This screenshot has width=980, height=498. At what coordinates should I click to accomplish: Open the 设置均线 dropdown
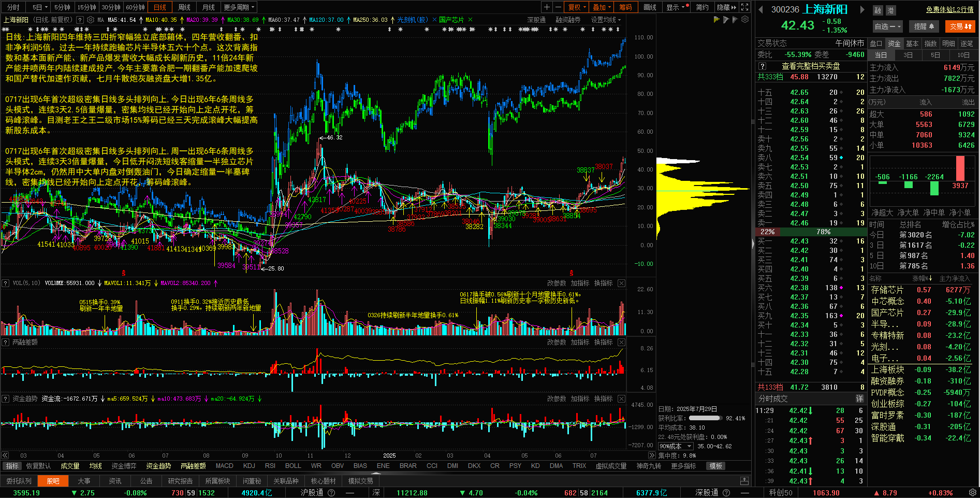point(606,20)
